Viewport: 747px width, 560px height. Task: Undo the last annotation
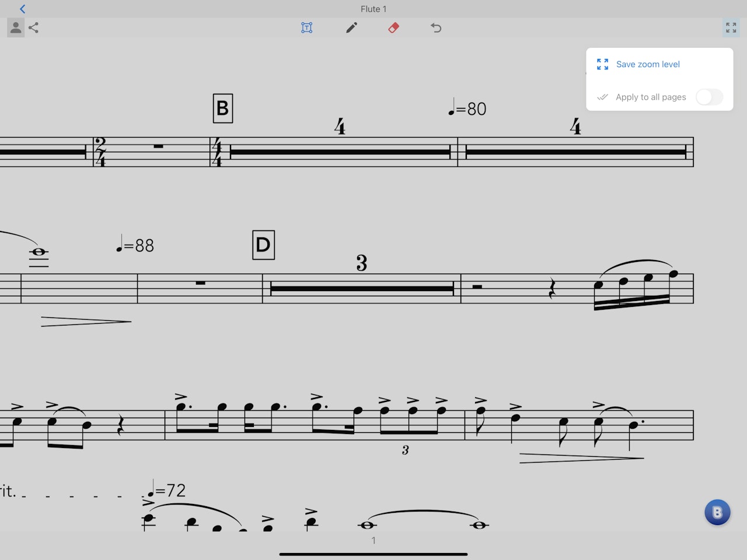[x=436, y=27]
